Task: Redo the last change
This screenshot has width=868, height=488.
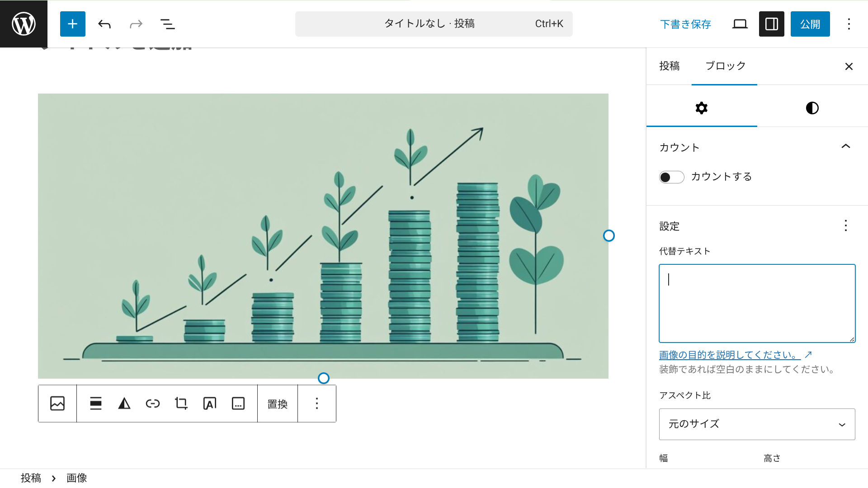Action: tap(136, 24)
